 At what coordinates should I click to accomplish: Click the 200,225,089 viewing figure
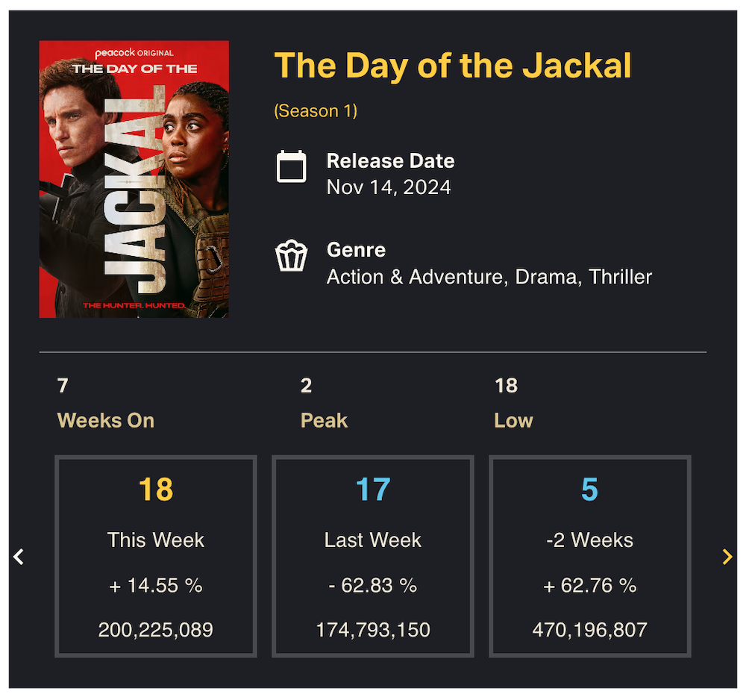click(156, 629)
